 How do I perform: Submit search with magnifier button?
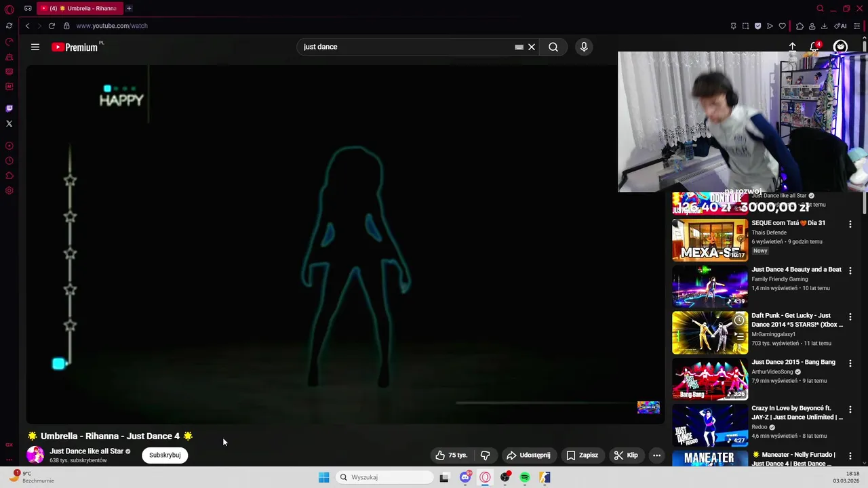(x=553, y=47)
